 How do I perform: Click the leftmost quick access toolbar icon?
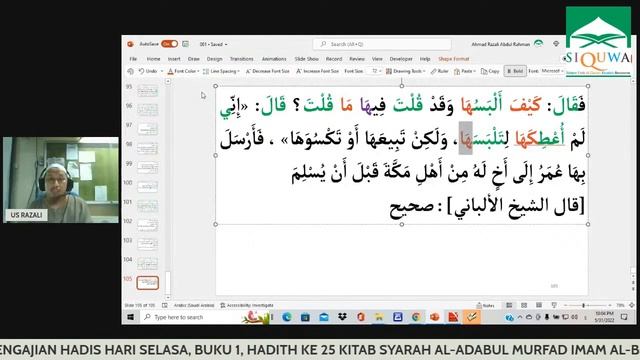[131, 71]
